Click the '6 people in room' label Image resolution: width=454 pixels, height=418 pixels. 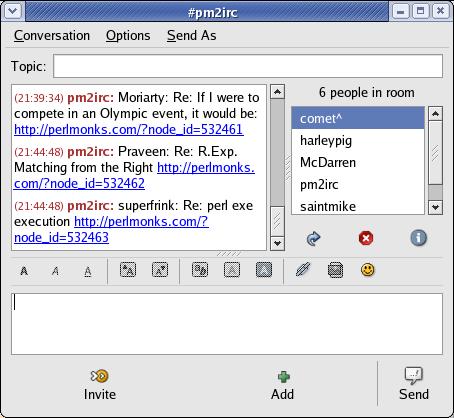[x=367, y=92]
